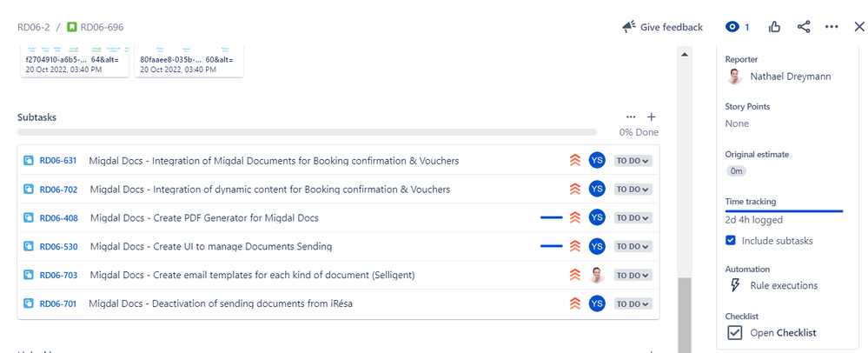Toggle the Include subtasks checkbox
The height and width of the screenshot is (353, 868).
731,240
